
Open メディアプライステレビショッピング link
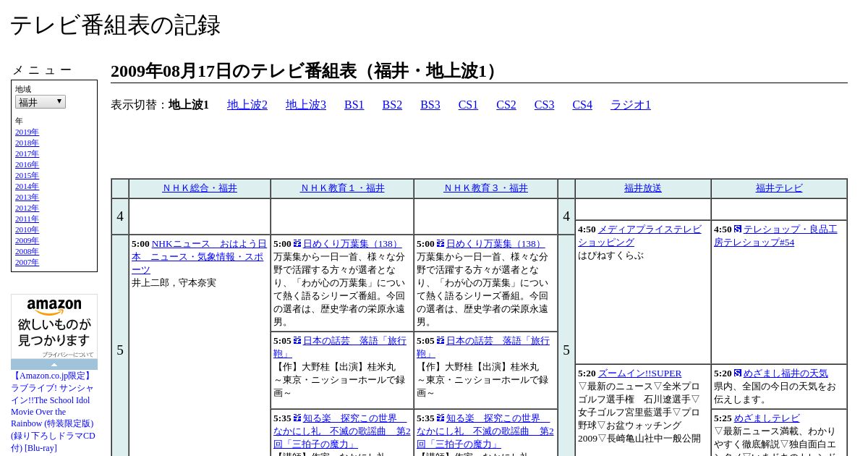(x=639, y=236)
